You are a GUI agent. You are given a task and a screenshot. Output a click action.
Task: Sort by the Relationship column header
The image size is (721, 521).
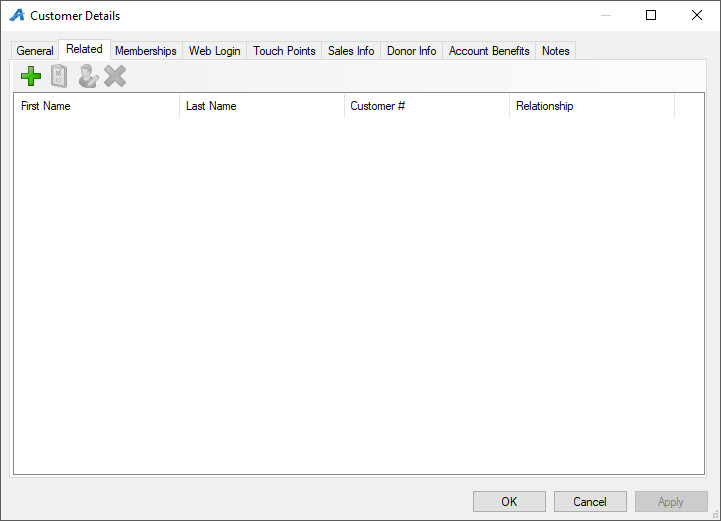pyautogui.click(x=592, y=106)
